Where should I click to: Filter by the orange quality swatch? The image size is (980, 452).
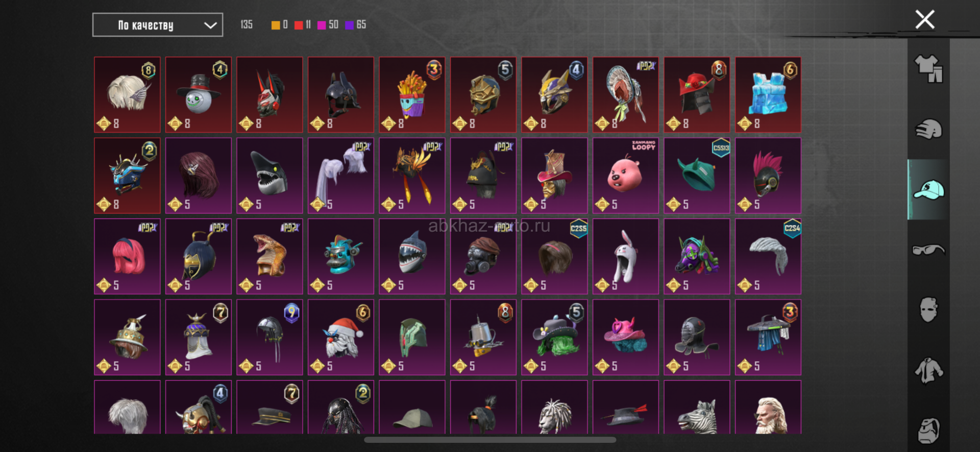tap(276, 25)
